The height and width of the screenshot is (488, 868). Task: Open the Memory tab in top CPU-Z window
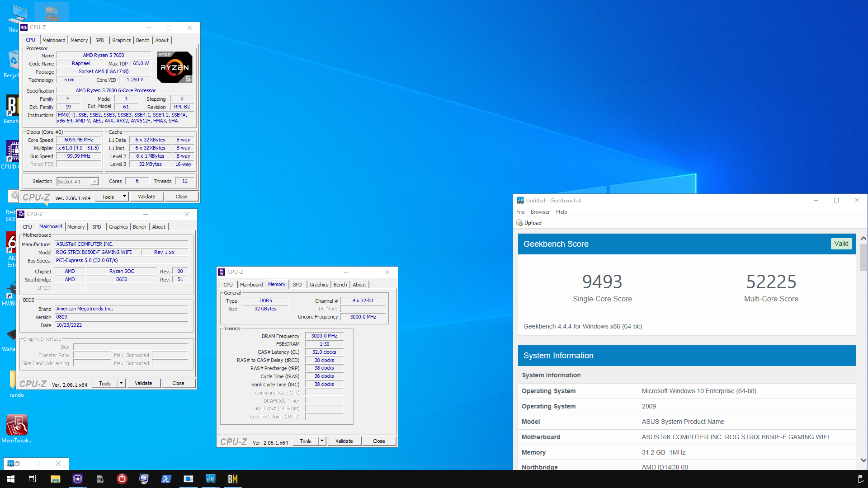[79, 40]
